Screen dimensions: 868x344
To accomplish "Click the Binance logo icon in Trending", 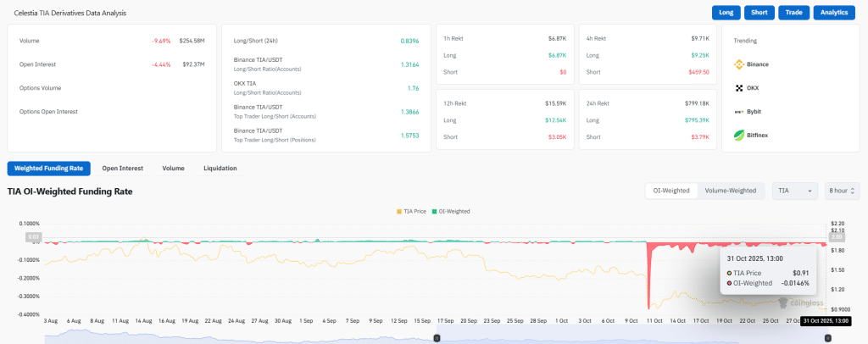I will click(738, 64).
